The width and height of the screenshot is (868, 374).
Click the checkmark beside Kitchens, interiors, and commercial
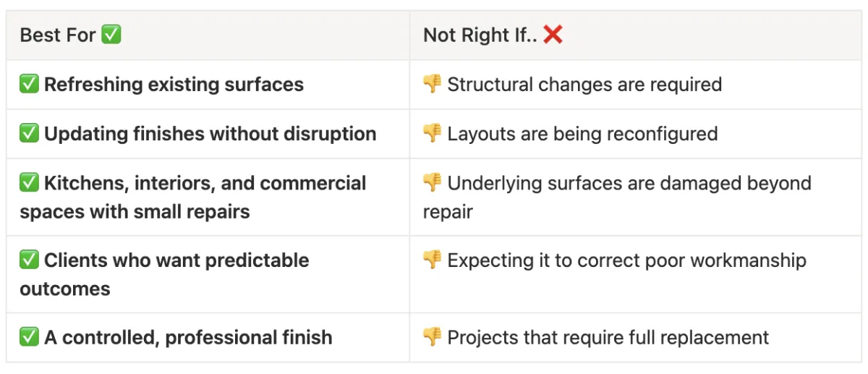(30, 183)
